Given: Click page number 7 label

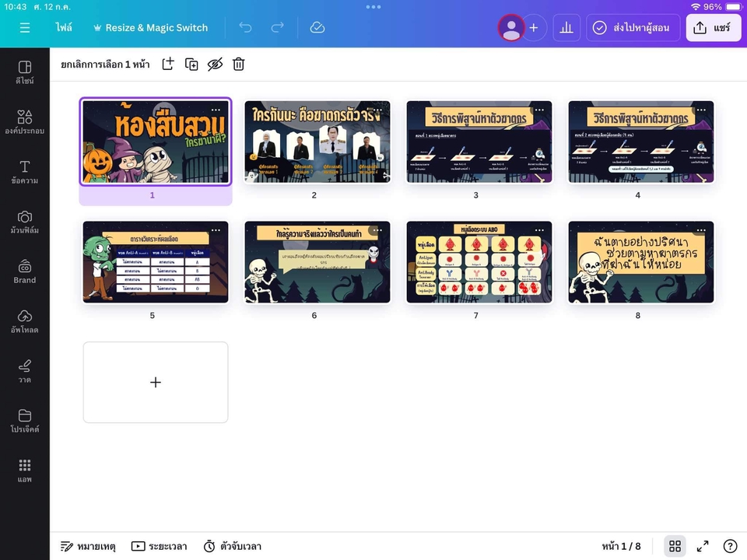Looking at the screenshot, I should pyautogui.click(x=476, y=316).
